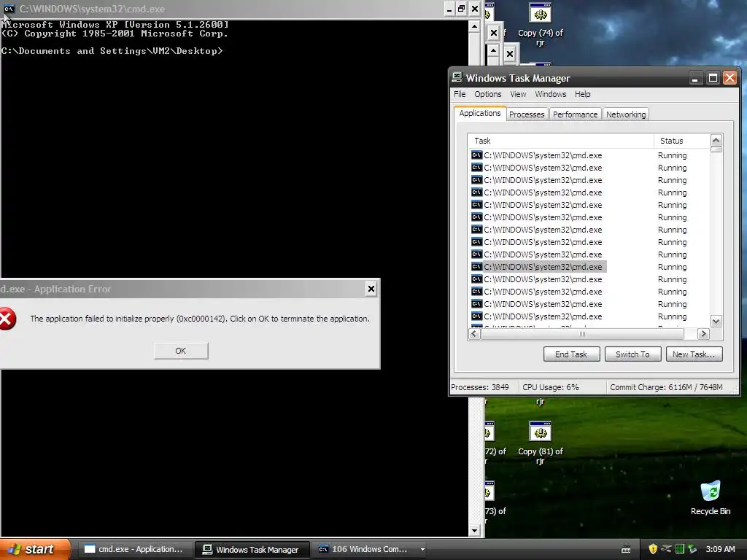Open the Options menu in Task Manager
The image size is (747, 560).
coord(487,94)
